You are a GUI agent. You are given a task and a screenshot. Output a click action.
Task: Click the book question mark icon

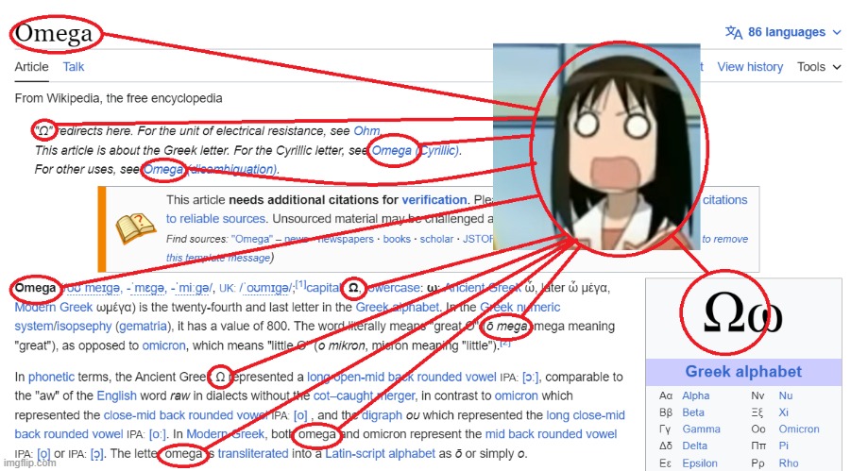[x=135, y=229]
